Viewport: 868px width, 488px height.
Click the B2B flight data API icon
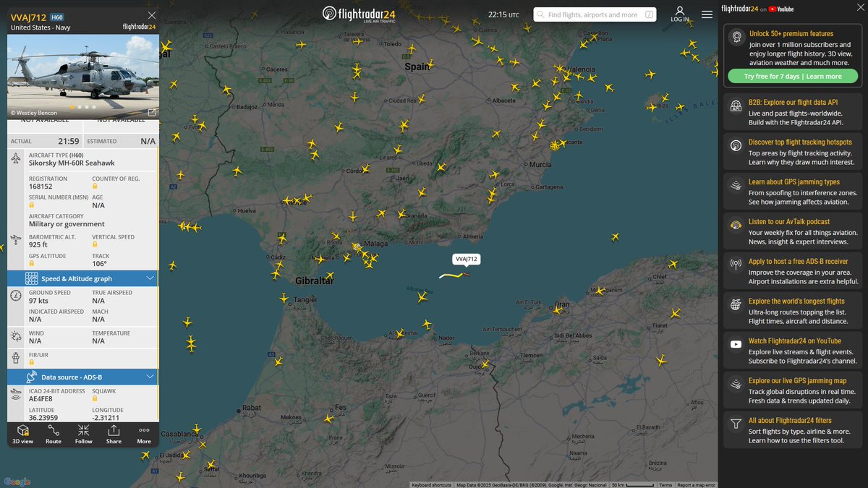[x=736, y=106]
